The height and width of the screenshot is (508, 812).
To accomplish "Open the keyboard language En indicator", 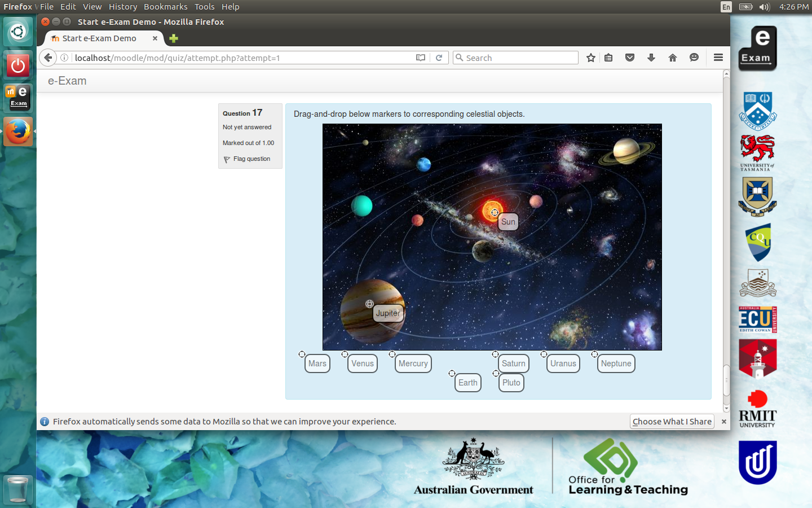I will point(726,7).
